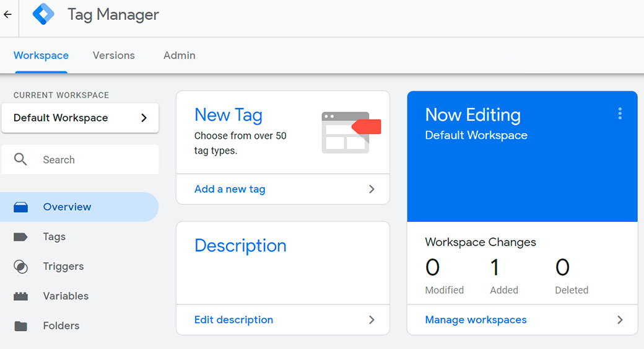Image resolution: width=644 pixels, height=349 pixels.
Task: Click the Add a new tag link
Action: tap(230, 189)
